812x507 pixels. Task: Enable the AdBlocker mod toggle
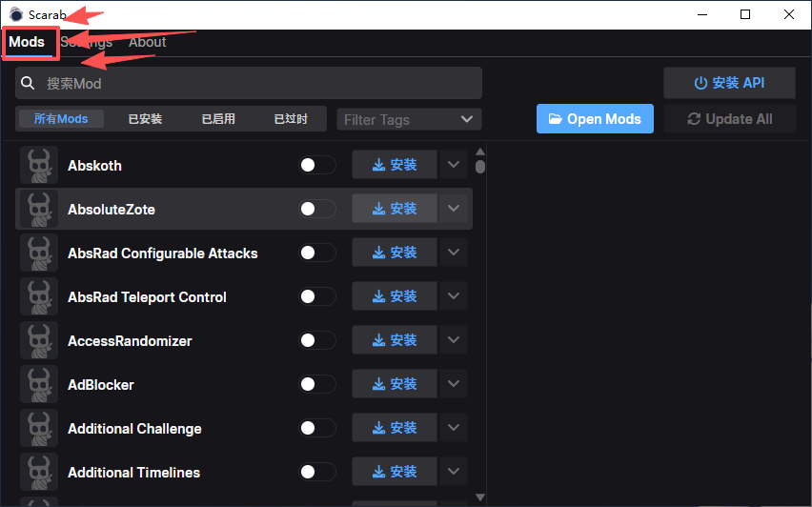point(317,384)
